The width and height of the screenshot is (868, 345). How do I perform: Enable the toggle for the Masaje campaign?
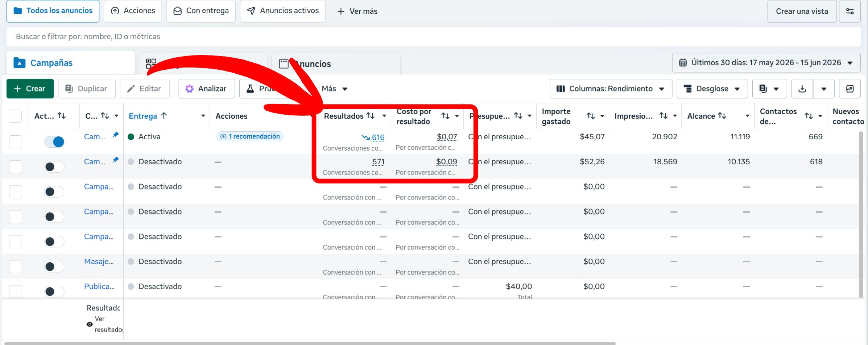tap(54, 267)
